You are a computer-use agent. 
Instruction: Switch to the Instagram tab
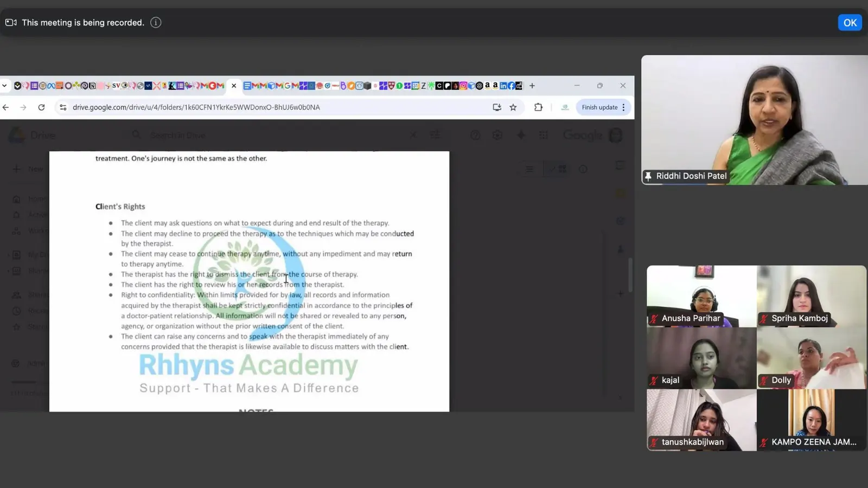point(463,86)
